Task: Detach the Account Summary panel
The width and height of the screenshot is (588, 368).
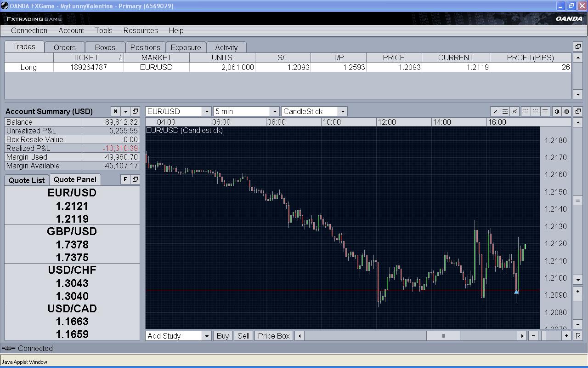Action: [135, 111]
